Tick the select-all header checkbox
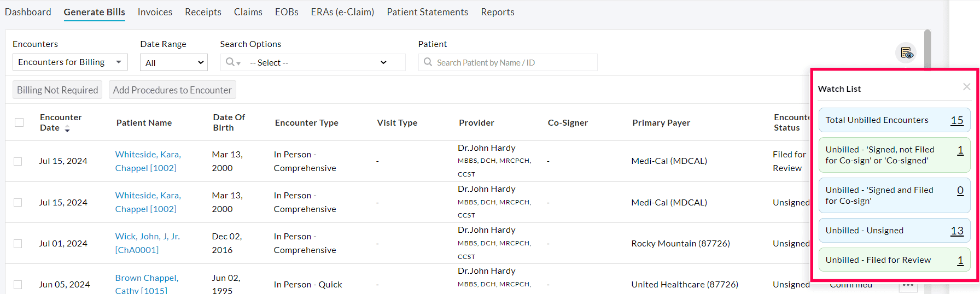The height and width of the screenshot is (294, 980). [x=19, y=122]
